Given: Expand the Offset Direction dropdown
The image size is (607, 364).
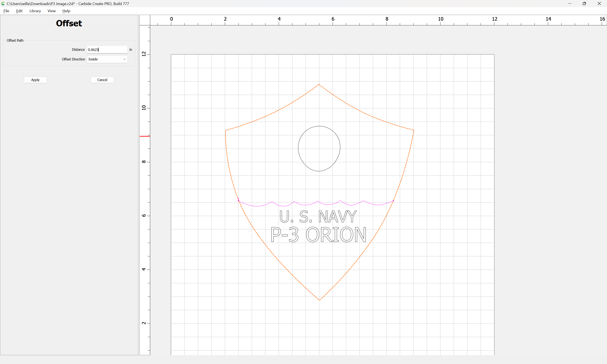Looking at the screenshot, I should [107, 59].
